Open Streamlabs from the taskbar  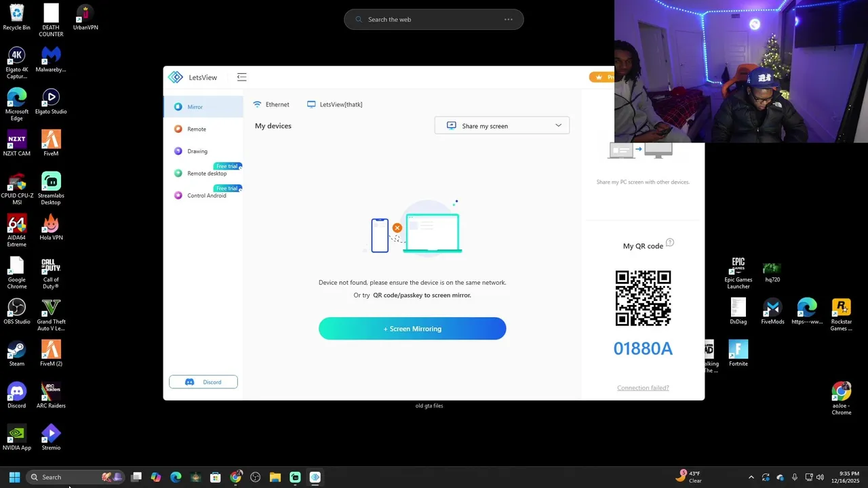pyautogui.click(x=295, y=477)
